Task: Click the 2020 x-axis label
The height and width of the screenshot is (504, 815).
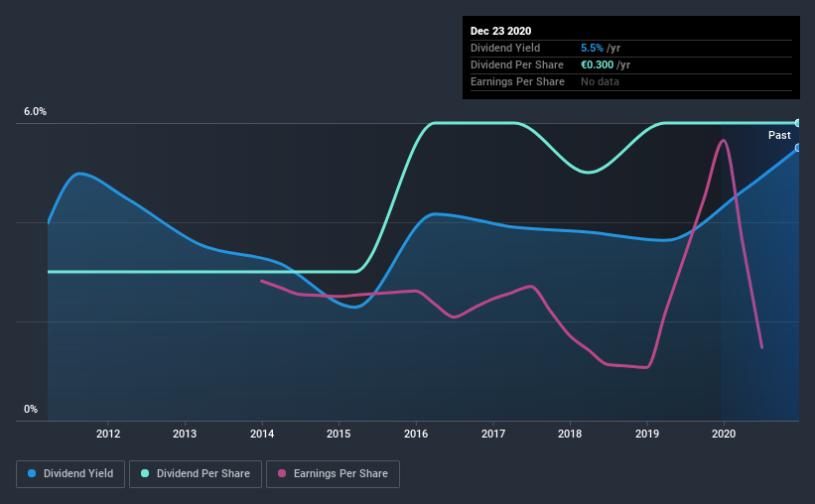Action: pos(724,434)
